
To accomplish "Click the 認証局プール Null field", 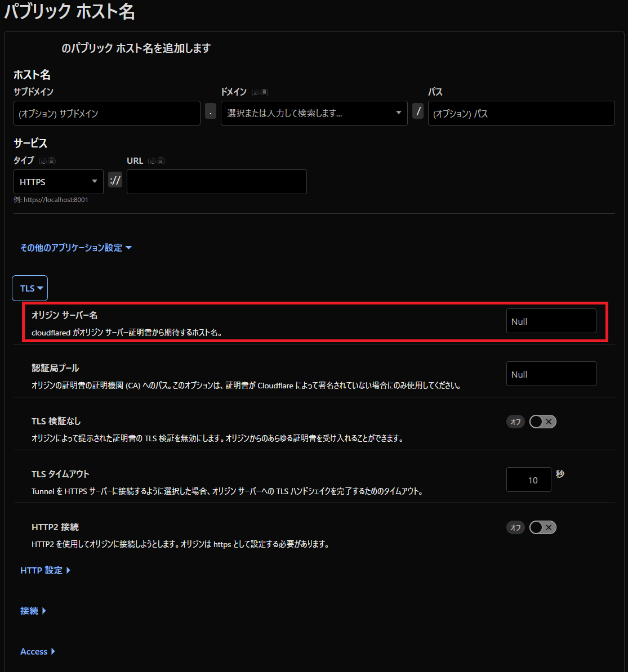I will tap(551, 374).
